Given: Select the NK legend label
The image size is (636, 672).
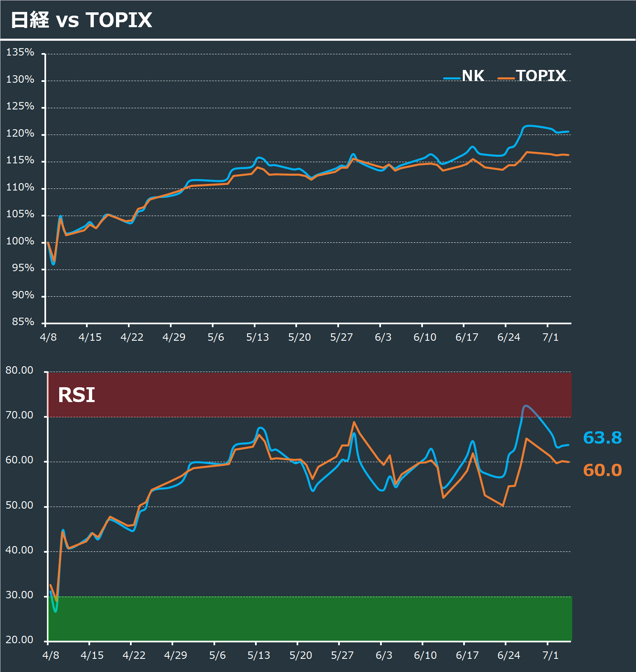Looking at the screenshot, I should (473, 76).
